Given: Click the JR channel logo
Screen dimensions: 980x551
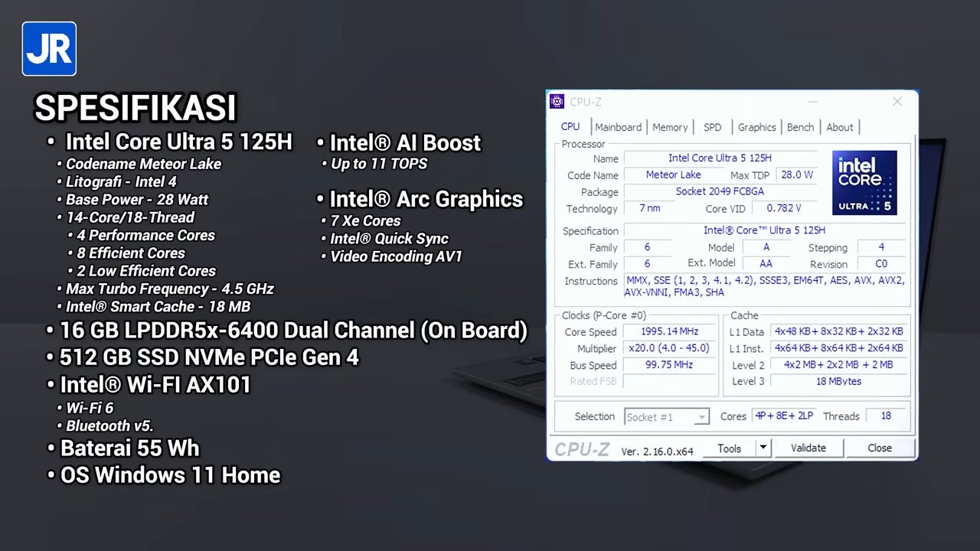Looking at the screenshot, I should [49, 48].
